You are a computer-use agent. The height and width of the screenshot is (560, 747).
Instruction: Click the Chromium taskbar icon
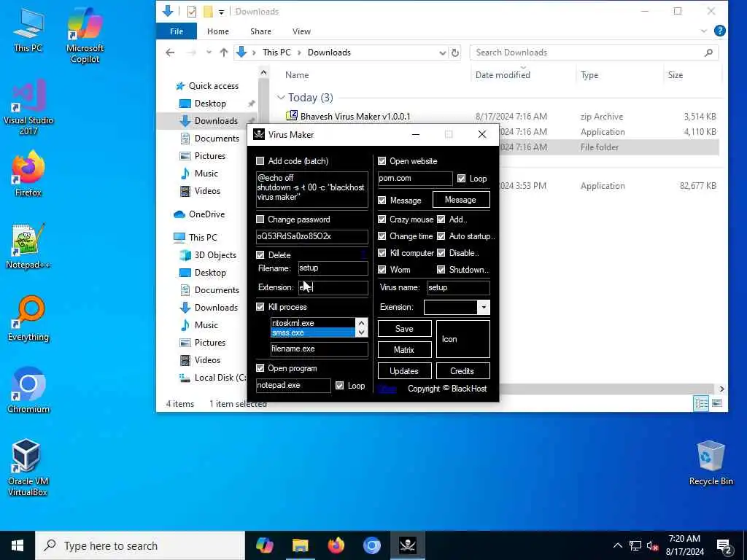tap(371, 545)
